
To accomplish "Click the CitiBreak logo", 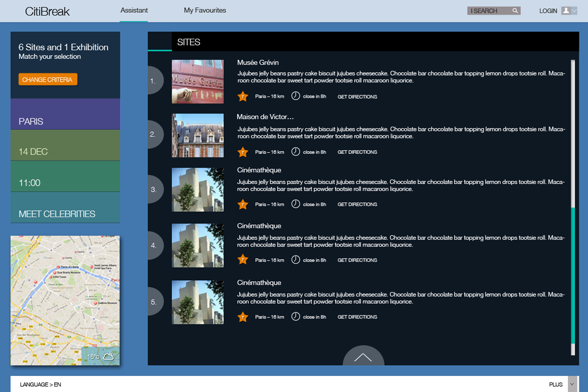I will point(48,11).
